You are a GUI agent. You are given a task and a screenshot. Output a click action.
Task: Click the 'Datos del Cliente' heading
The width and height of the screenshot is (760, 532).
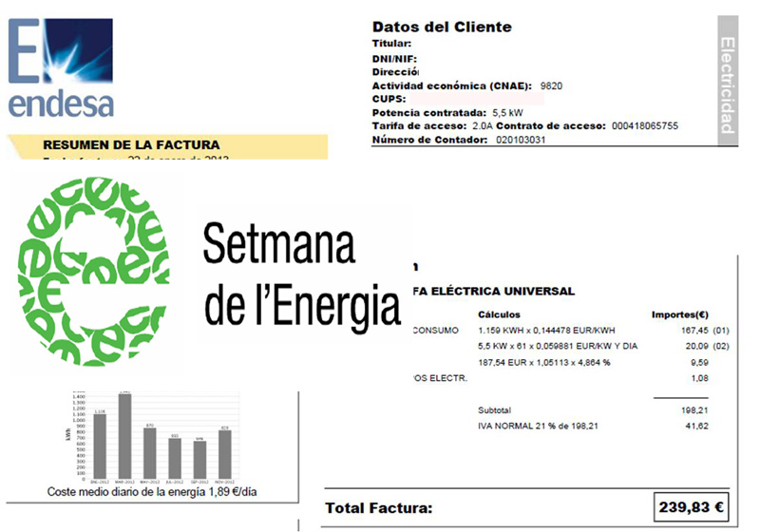[442, 27]
